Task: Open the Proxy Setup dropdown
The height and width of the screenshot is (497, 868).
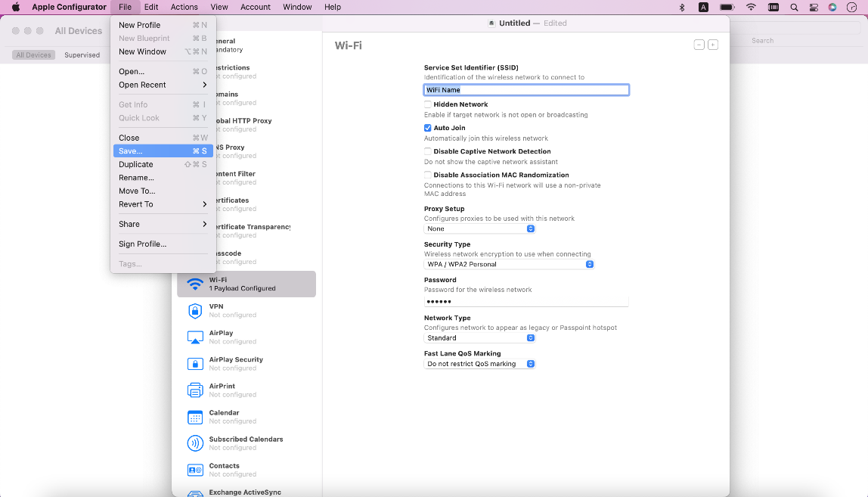Action: (x=479, y=228)
